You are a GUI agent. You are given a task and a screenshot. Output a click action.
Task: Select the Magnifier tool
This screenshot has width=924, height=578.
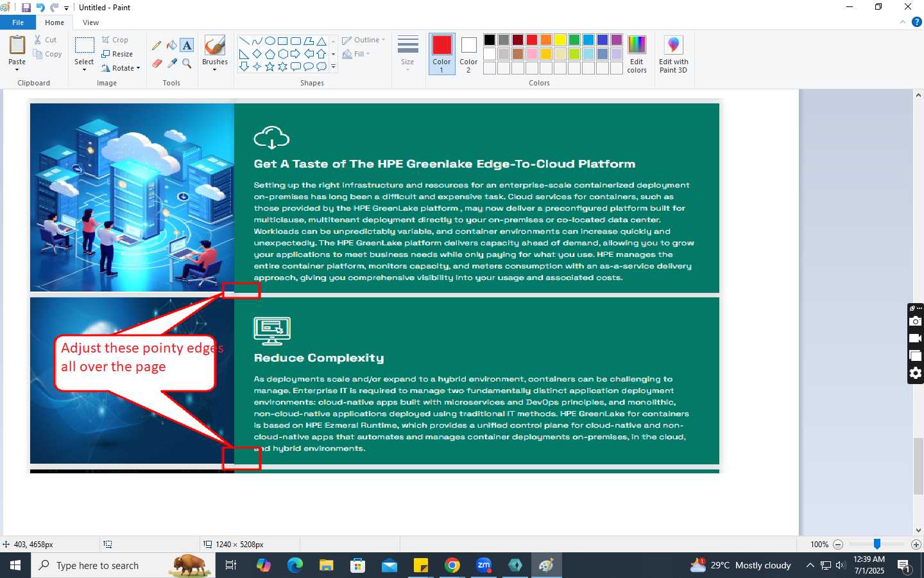[187, 63]
